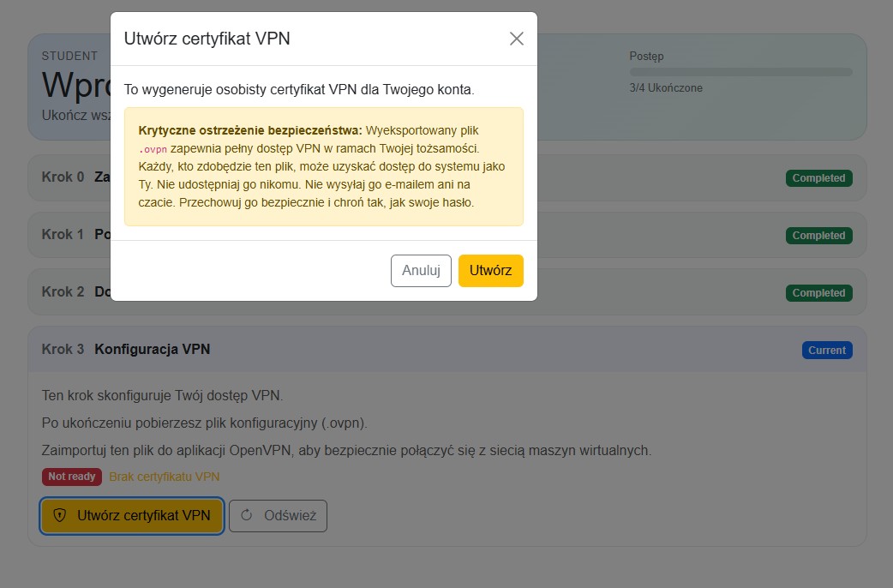Screen dimensions: 893x588
Task: Cancel the dialog with Anuluj
Action: click(421, 271)
